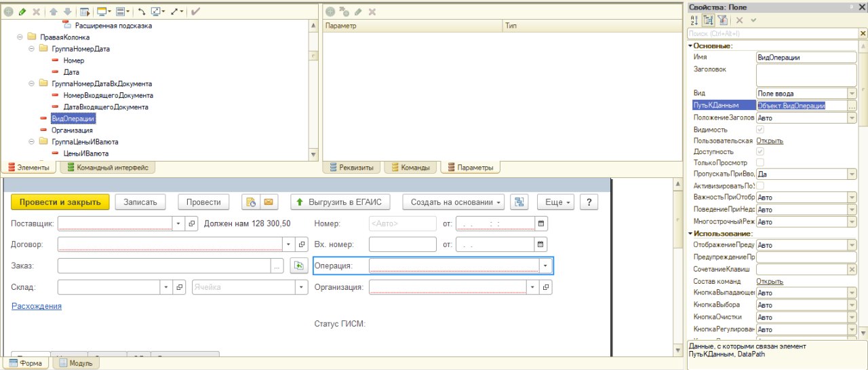Click Открыть link next to Пользовательская
This screenshot has width=868, height=370.
(770, 141)
